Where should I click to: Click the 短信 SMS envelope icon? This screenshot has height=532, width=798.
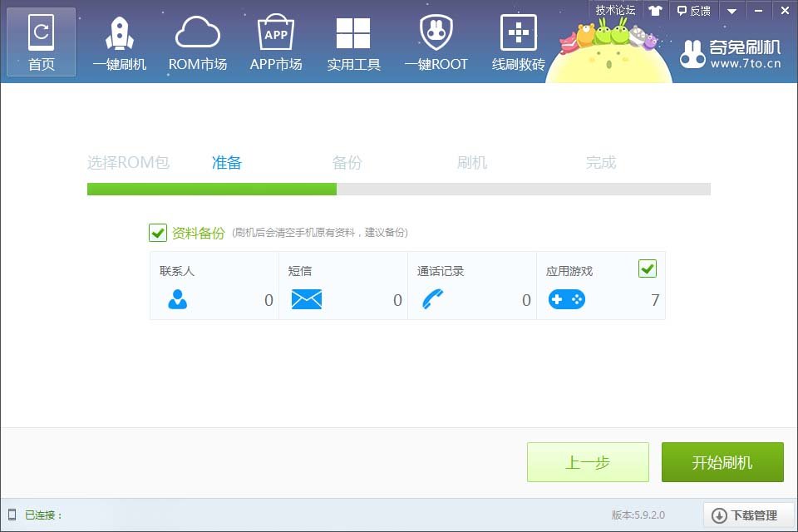pyautogui.click(x=306, y=299)
